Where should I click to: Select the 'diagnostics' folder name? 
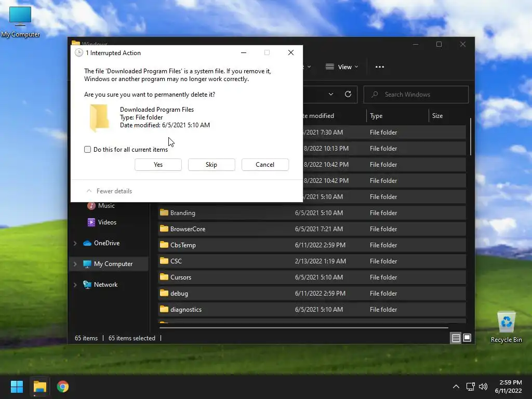pos(186,310)
